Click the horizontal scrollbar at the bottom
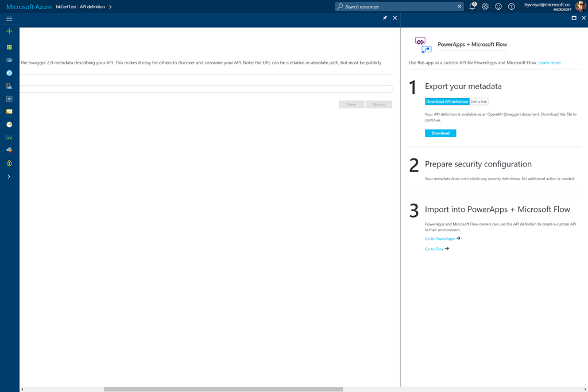 point(223,389)
